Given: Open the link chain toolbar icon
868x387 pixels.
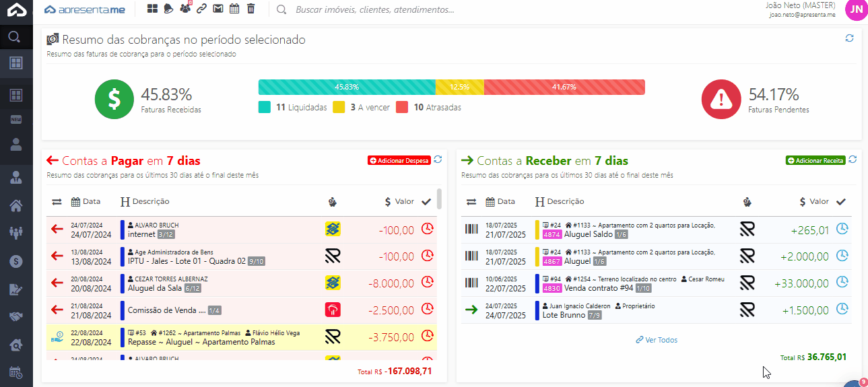Looking at the screenshot, I should tap(201, 9).
